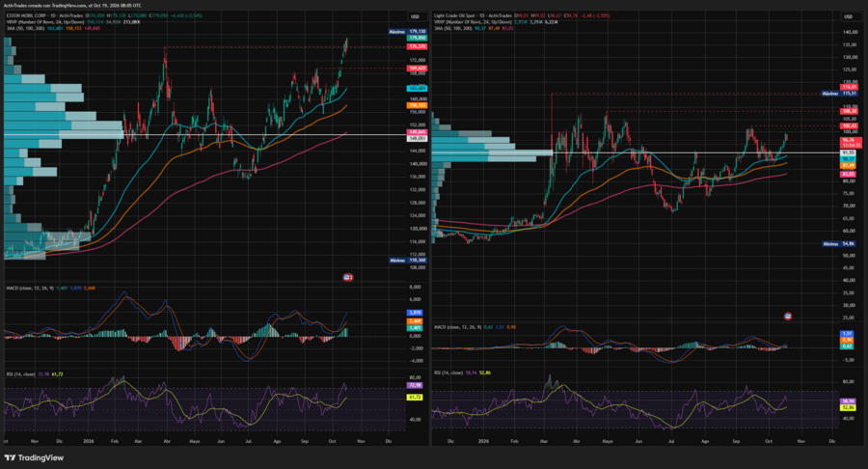Viewport: 868px width, 469px height.
Task: Click the cyan 90,37 moving average label
Action: pos(849,159)
